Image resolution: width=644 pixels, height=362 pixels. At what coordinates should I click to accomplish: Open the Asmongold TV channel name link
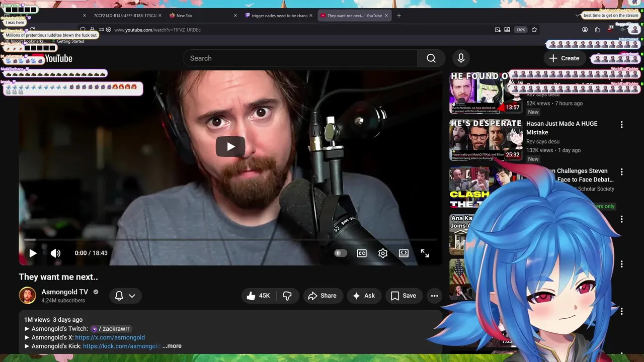(64, 292)
